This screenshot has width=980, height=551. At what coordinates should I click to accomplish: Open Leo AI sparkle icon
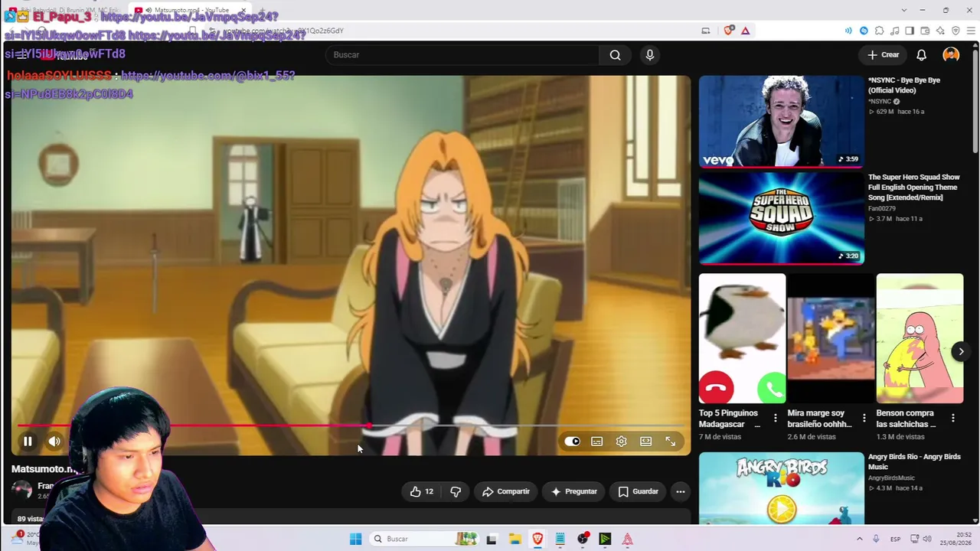point(940,31)
